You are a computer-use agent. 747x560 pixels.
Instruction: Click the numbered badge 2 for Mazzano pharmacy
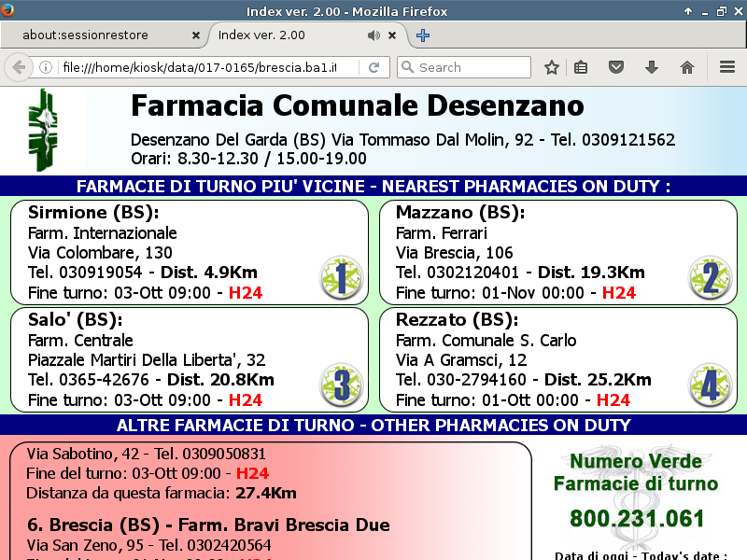tap(710, 277)
